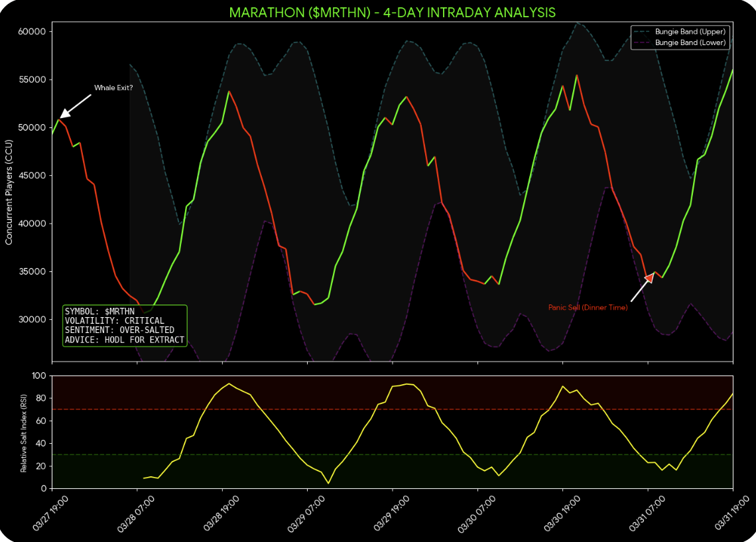Click the '03/30 07:00' x-axis label
Image resolution: width=756 pixels, height=542 pixels.
(476, 513)
